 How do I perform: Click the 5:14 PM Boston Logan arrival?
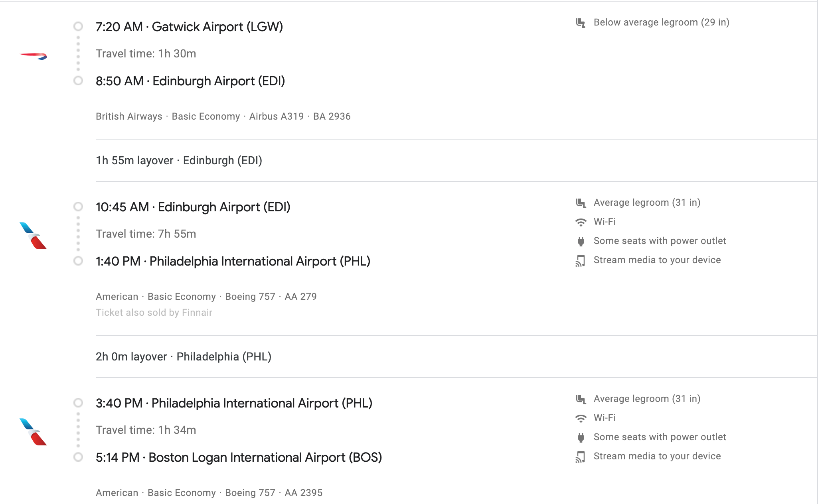239,457
